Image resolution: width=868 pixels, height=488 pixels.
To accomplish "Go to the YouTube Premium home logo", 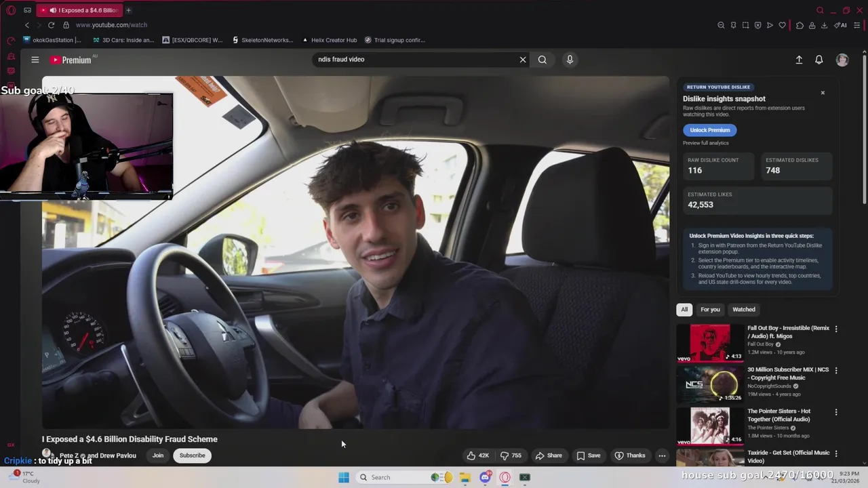I will coord(71,60).
